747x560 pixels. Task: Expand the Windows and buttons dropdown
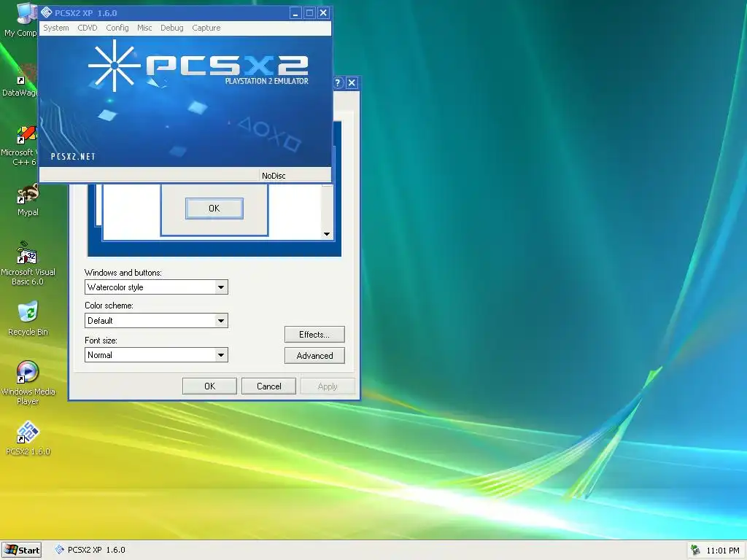220,287
